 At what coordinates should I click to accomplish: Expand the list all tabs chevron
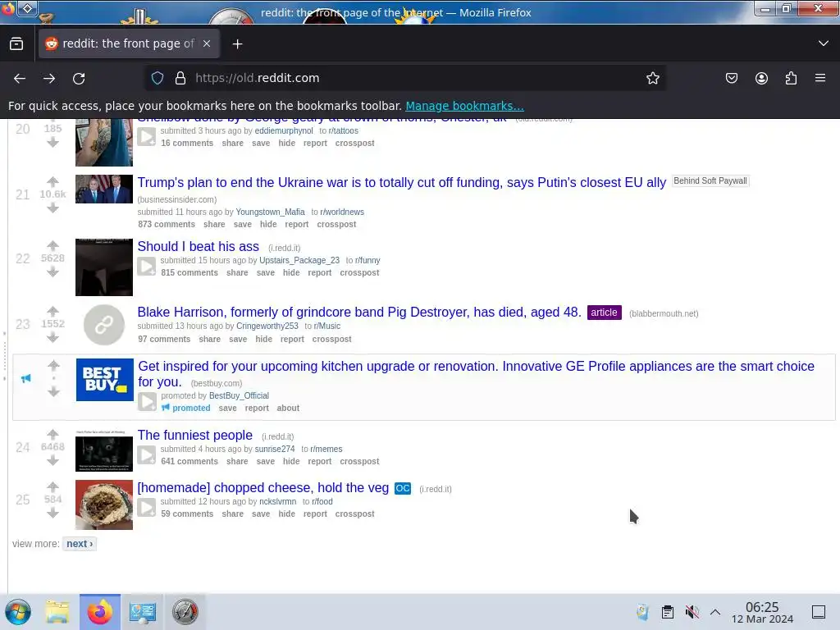point(824,43)
